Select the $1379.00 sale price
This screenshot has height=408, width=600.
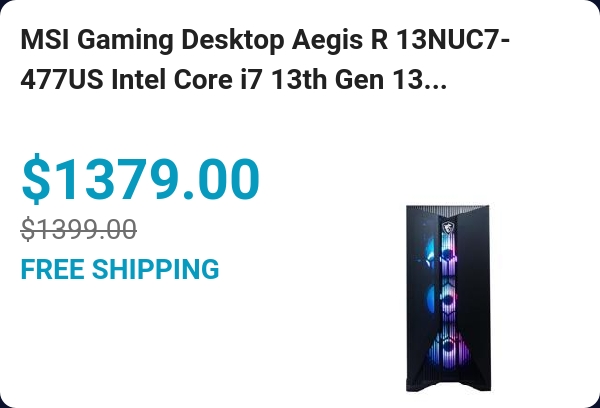(x=141, y=180)
